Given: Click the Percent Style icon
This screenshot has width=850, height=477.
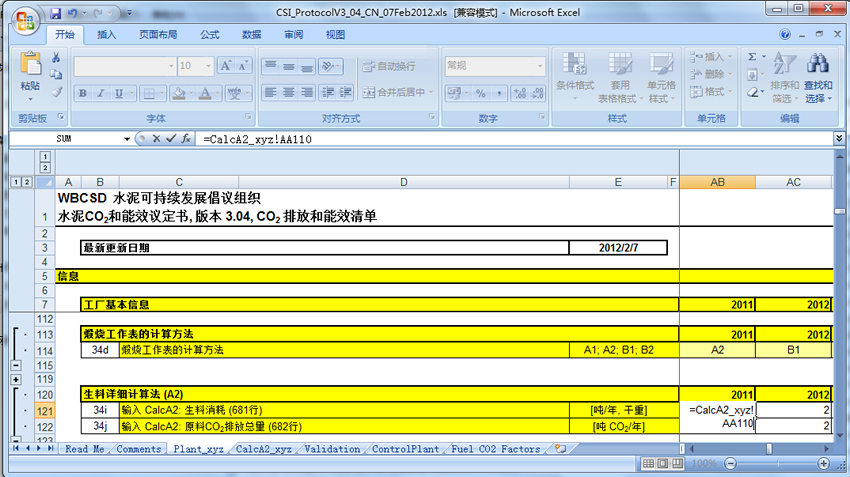Looking at the screenshot, I should [481, 93].
